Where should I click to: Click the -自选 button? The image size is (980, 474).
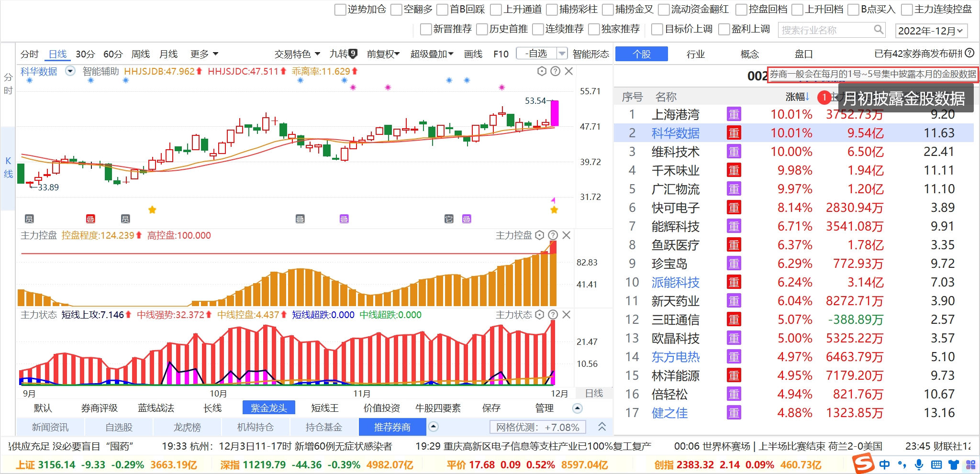click(536, 54)
